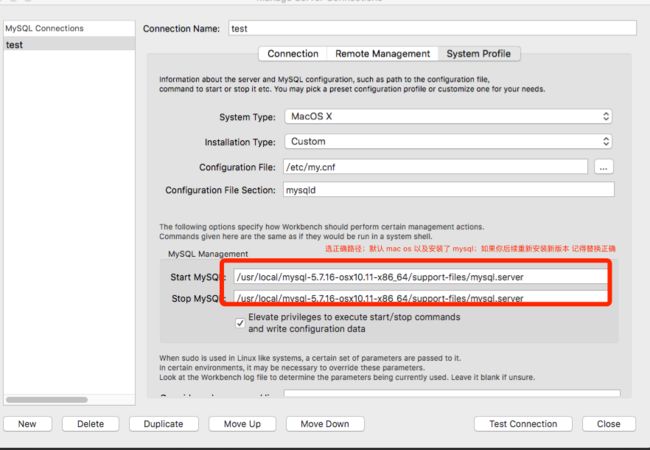Switch to the Connection tab
650x450 pixels.
point(293,54)
